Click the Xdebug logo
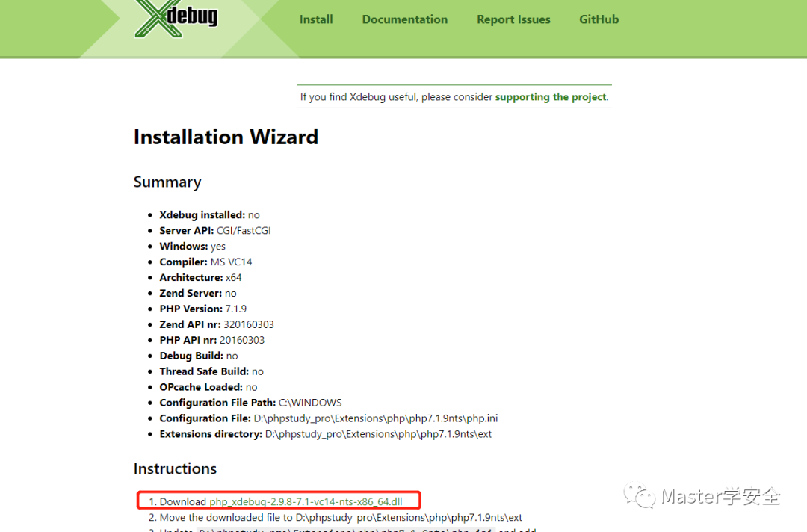The width and height of the screenshot is (807, 532). [x=176, y=19]
